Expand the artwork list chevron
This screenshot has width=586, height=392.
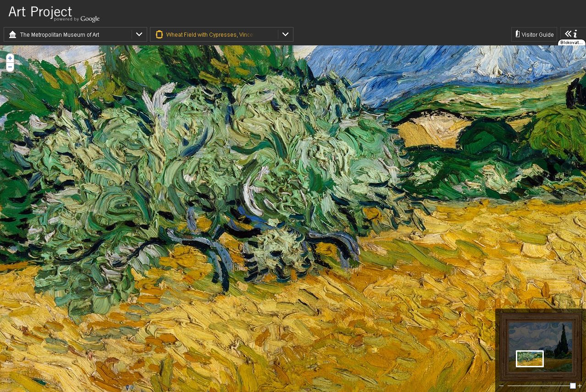tap(285, 34)
